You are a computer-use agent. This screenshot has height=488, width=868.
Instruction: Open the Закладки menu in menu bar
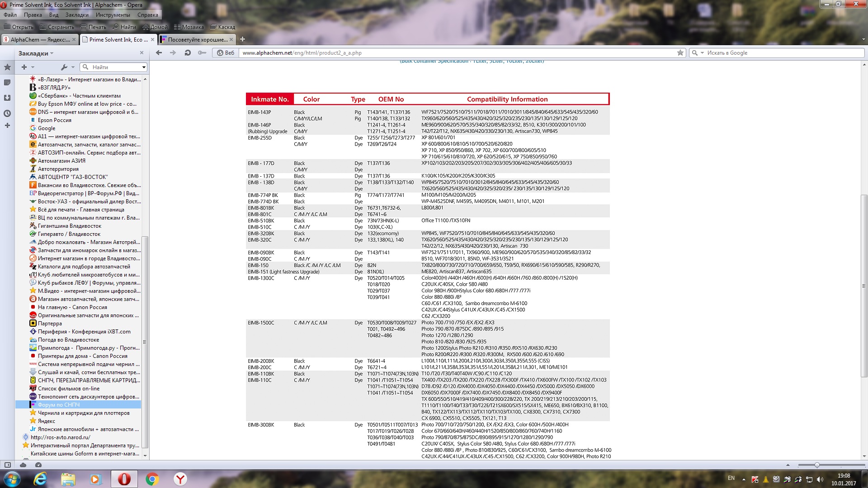[x=77, y=15]
